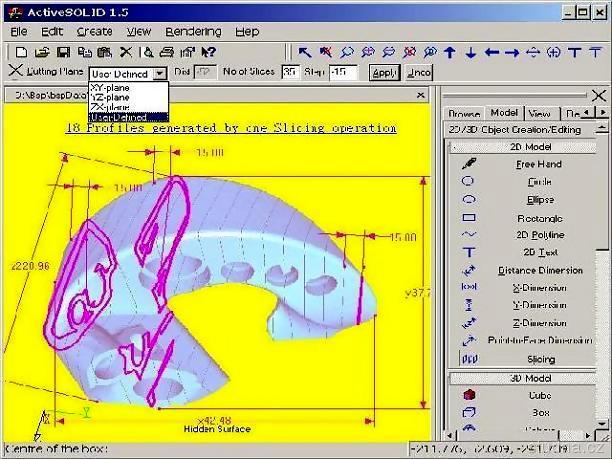Image resolution: width=612 pixels, height=459 pixels.
Task: Click the pan left arrow icon
Action: pos(491,52)
